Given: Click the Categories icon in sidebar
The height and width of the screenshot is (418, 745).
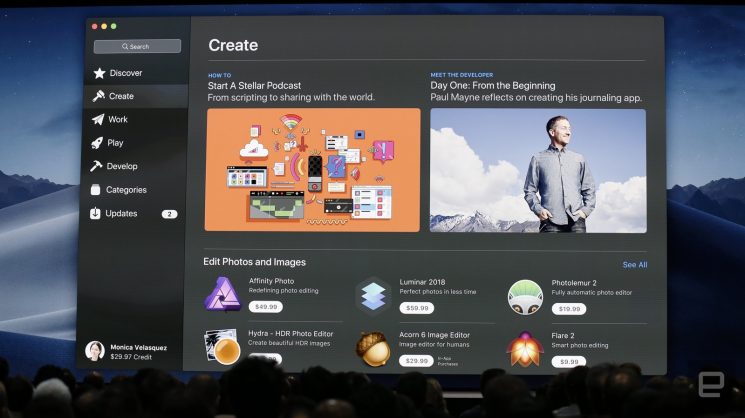Looking at the screenshot, I should click(x=96, y=190).
